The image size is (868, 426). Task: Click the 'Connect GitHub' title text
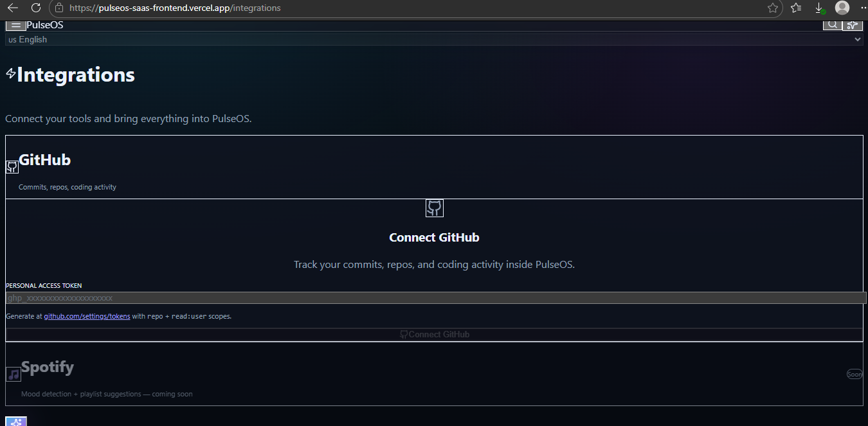(x=434, y=238)
